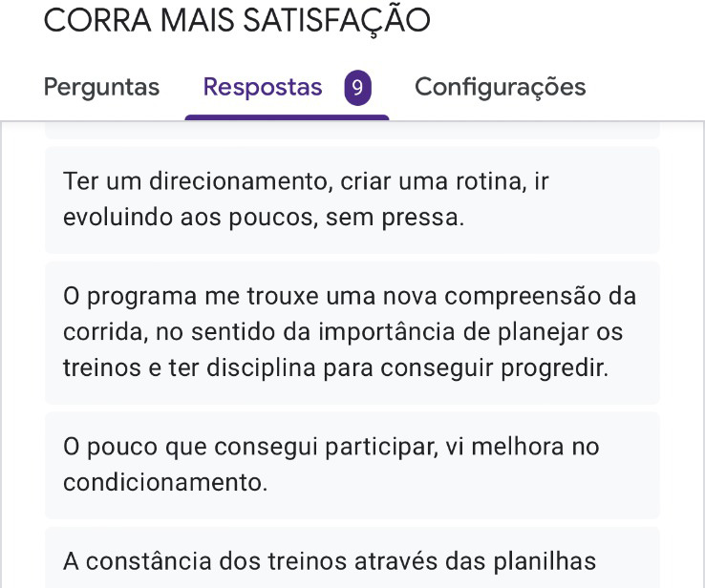Select the response beginning "O programa me trouxe"

click(x=352, y=332)
